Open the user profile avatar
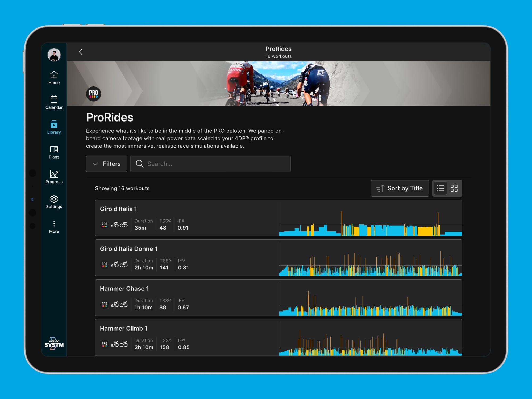The width and height of the screenshot is (532, 399). (54, 55)
